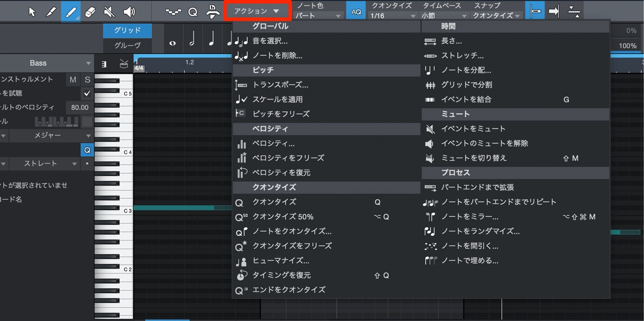Click the 長さ... length icon

tap(430, 42)
